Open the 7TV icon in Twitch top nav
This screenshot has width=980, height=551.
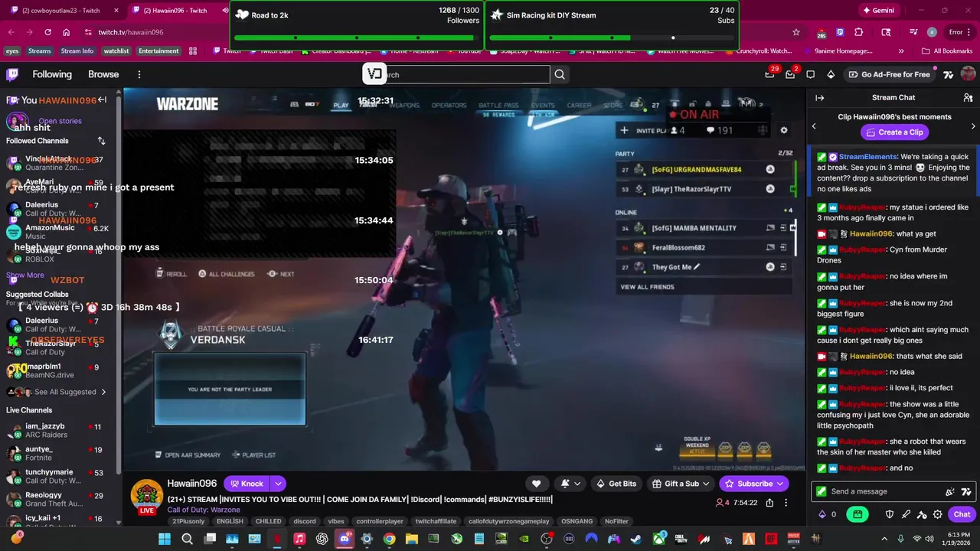(x=949, y=74)
